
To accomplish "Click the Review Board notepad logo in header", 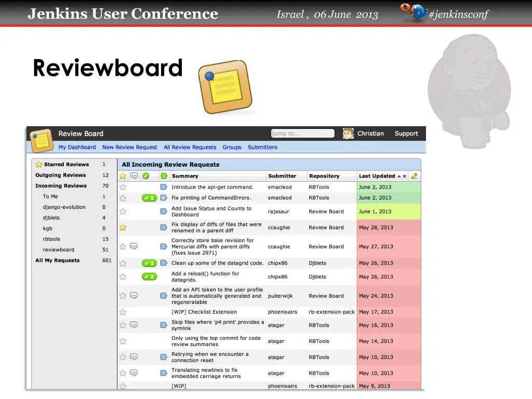I will click(42, 140).
